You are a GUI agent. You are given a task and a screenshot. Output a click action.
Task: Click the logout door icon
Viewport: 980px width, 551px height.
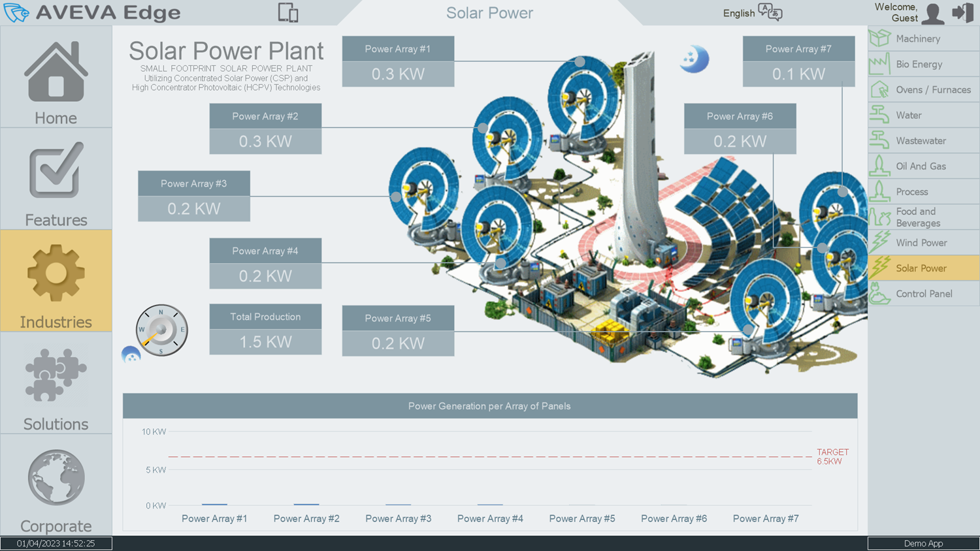[963, 13]
